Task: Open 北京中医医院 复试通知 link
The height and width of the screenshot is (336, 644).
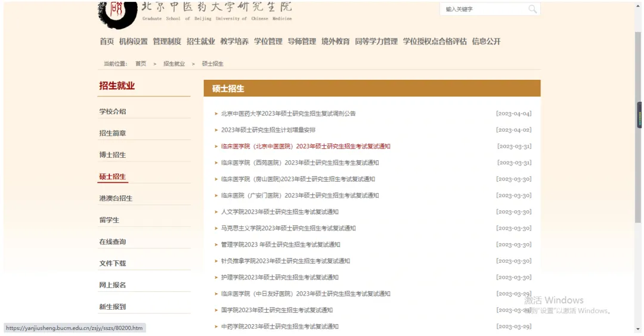Action: 305,147
